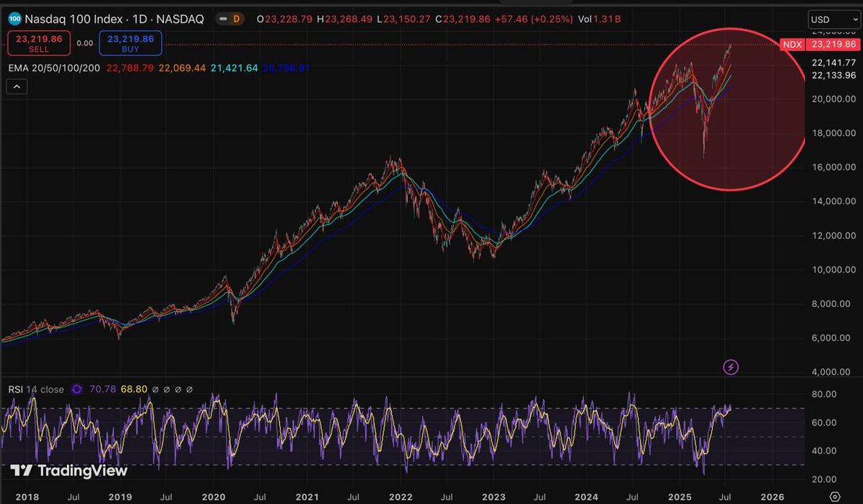Click the 2022 label on time axis
This screenshot has height=504, width=863.
click(x=401, y=497)
